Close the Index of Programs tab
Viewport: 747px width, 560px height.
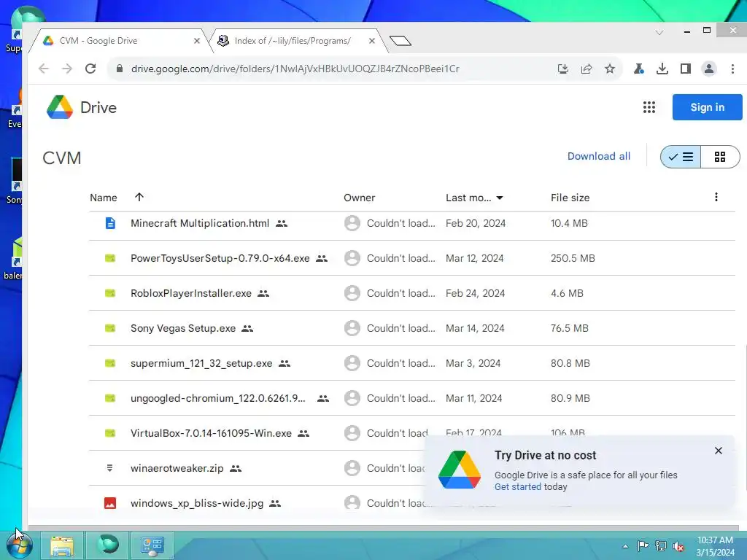coord(371,41)
